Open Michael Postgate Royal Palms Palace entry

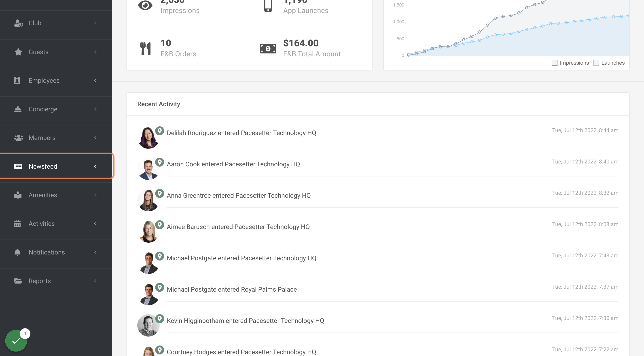pos(232,290)
